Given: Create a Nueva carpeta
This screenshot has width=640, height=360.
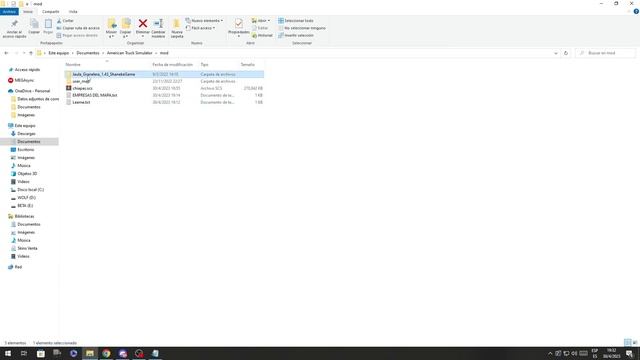Looking at the screenshot, I should [x=177, y=28].
